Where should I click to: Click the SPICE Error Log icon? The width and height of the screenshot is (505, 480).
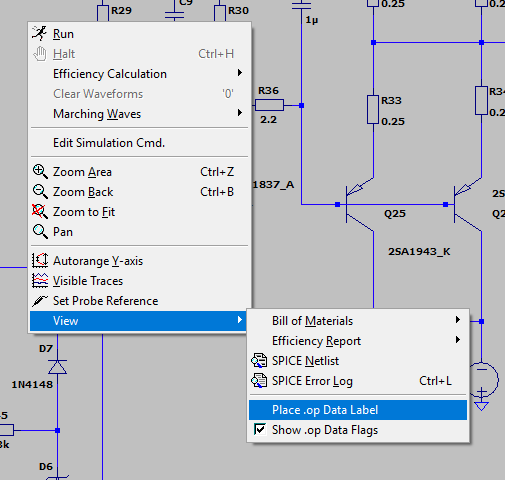coord(259,381)
